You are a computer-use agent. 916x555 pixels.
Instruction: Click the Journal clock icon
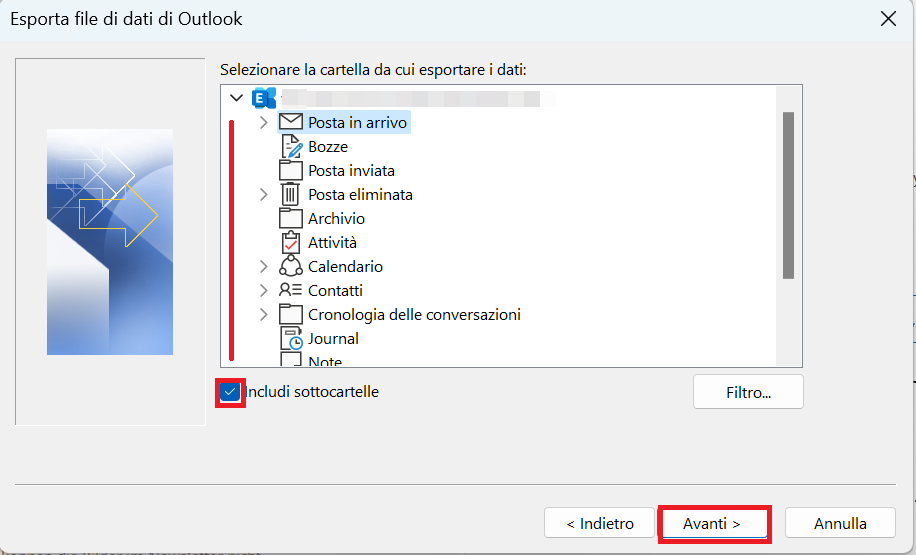click(291, 338)
